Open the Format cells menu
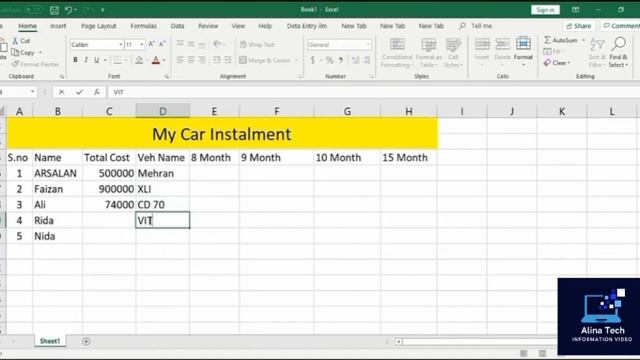The height and width of the screenshot is (360, 640). 523,53
